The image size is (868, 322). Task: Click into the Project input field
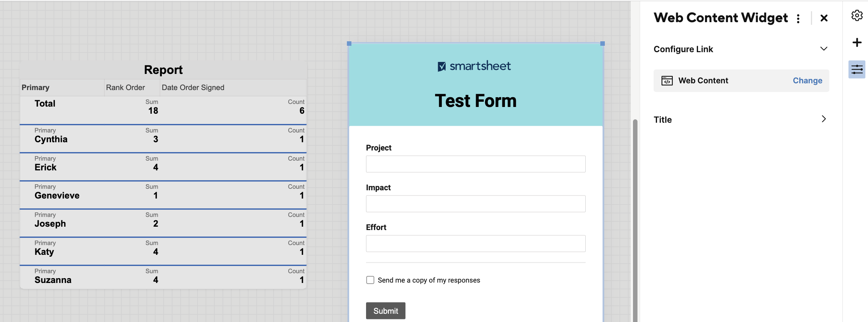click(x=476, y=164)
